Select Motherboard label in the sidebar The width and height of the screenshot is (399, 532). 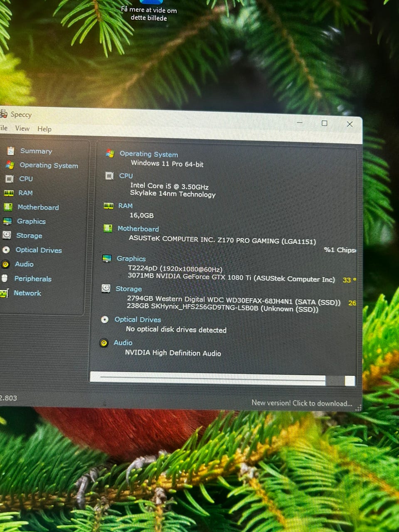coord(38,207)
